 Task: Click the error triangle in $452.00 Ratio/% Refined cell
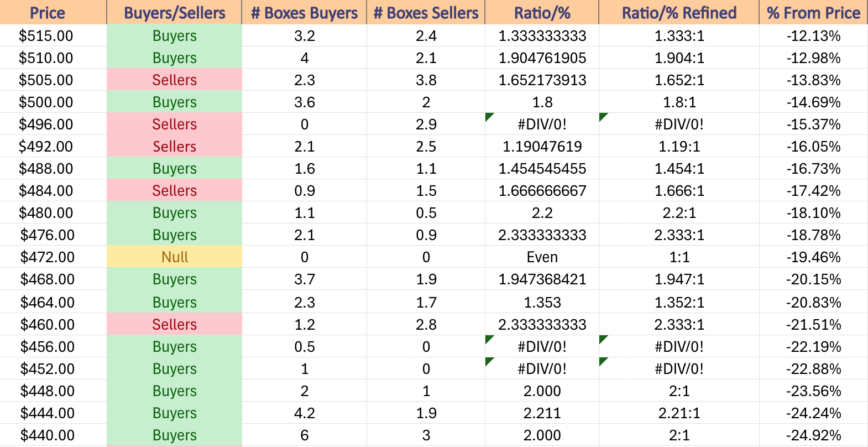[603, 361]
